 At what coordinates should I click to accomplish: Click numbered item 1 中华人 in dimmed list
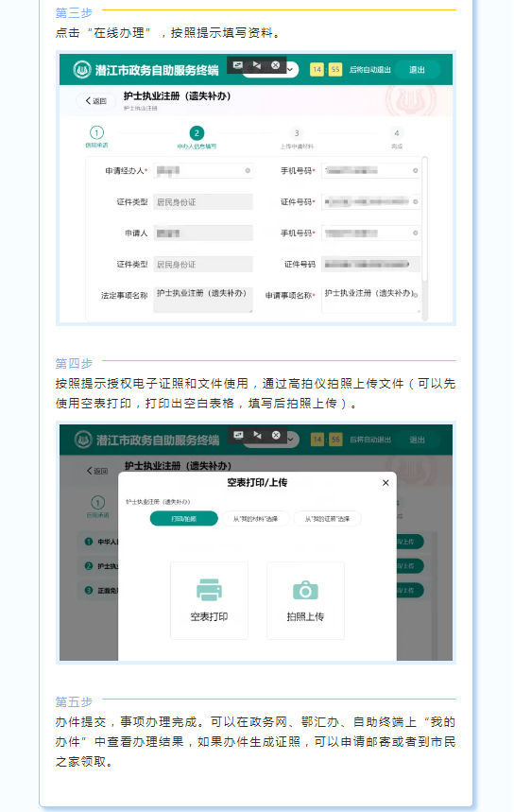101,541
